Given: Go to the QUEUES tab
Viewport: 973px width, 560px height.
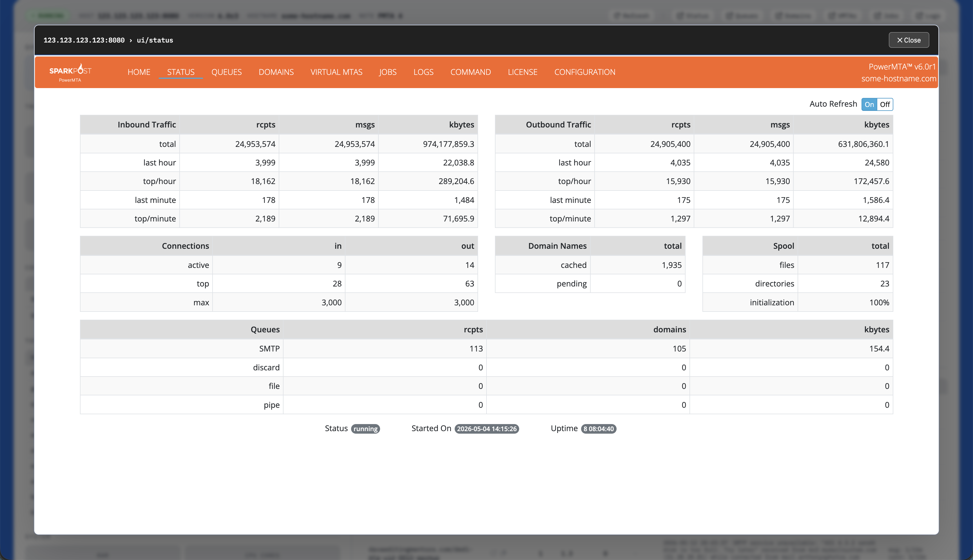Looking at the screenshot, I should (x=227, y=72).
